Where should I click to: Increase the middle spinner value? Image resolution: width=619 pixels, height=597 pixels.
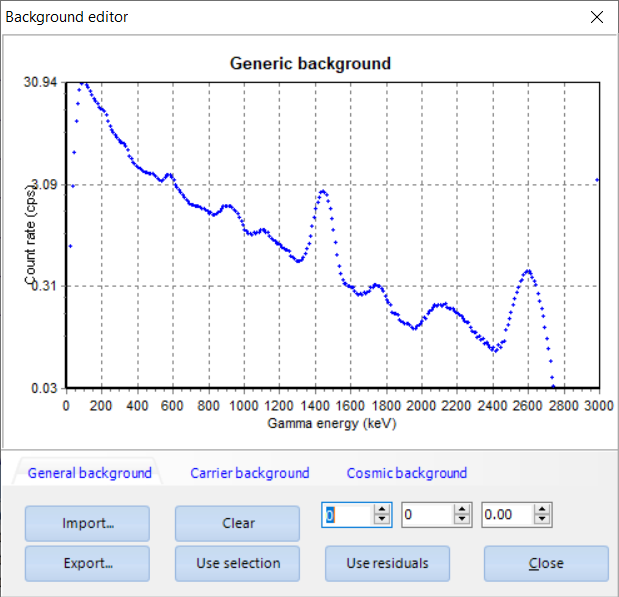pyautogui.click(x=462, y=509)
